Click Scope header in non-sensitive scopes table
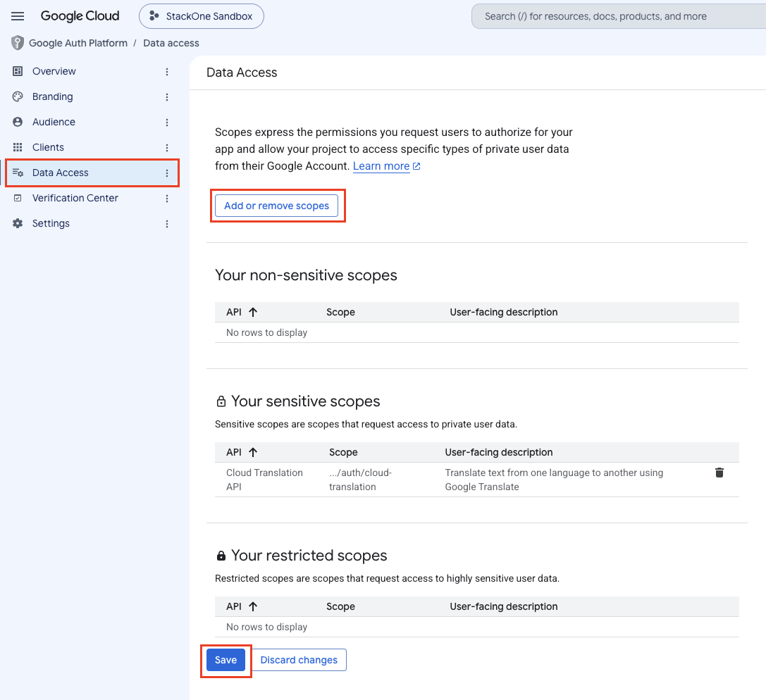The image size is (766, 700). click(340, 313)
